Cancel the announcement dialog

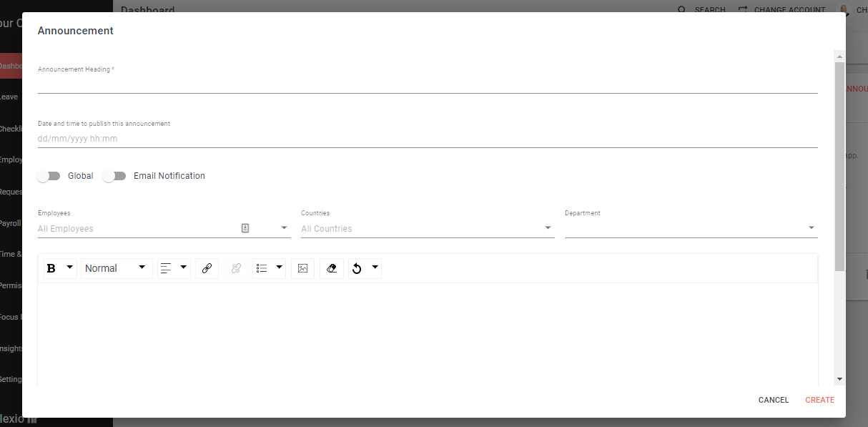pos(774,400)
